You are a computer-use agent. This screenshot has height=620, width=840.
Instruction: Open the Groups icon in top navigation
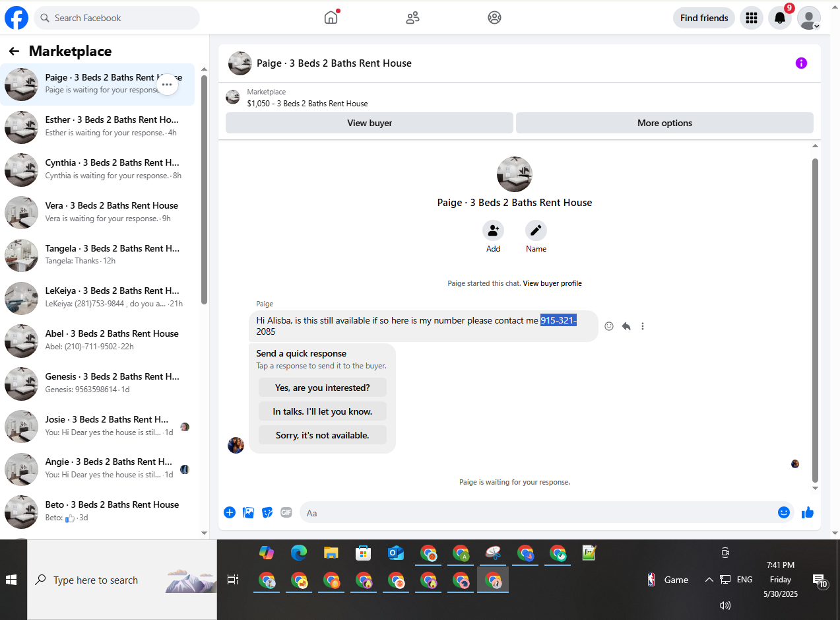[x=494, y=18]
